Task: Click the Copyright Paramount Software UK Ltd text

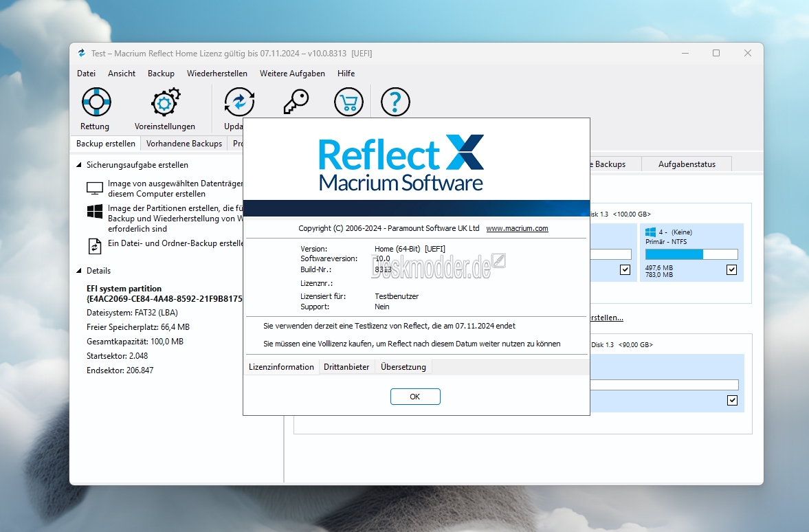Action: (x=389, y=228)
